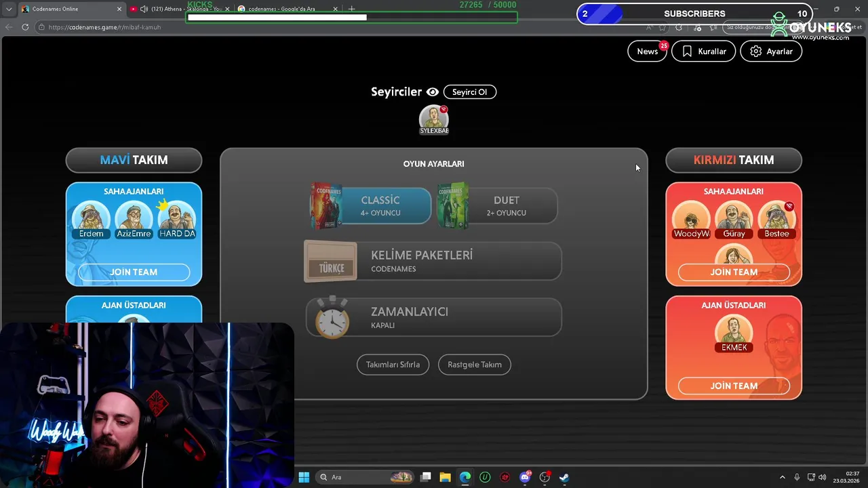Click the microphone tray icon

coord(797,477)
